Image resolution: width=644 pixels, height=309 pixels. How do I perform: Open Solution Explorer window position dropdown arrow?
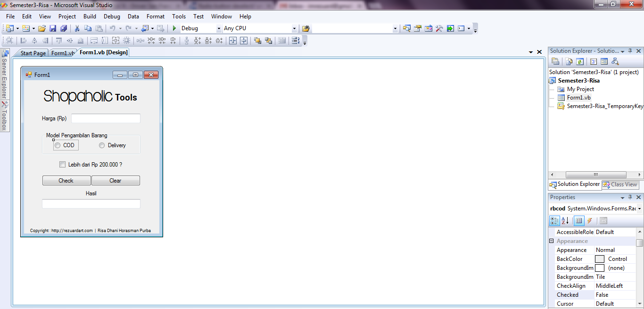[622, 51]
